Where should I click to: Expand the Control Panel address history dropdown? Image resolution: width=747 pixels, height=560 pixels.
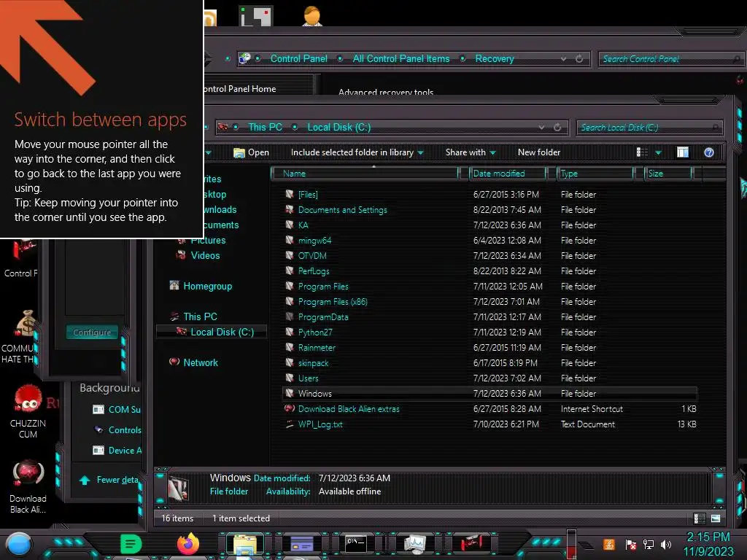(564, 58)
